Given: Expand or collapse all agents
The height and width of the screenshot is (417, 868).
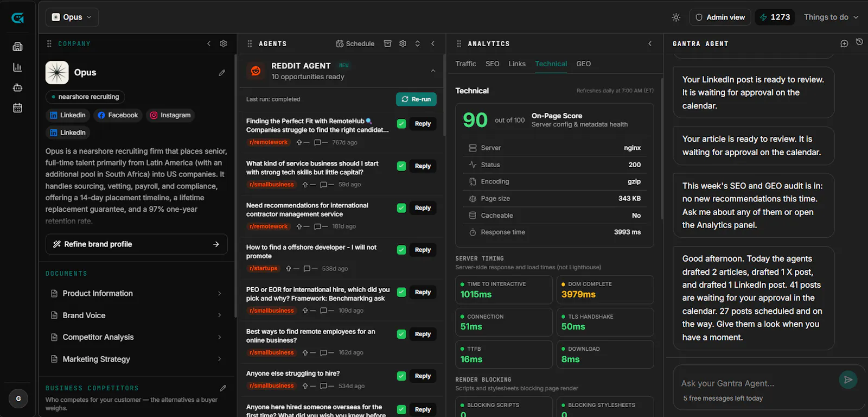Looking at the screenshot, I should pyautogui.click(x=418, y=43).
